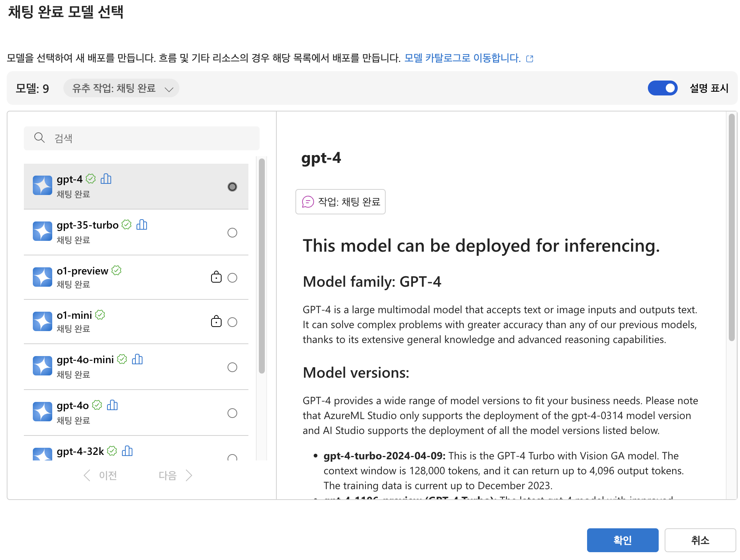
Task: Click the benchmark chart icon next to gpt-4o-mini
Action: tap(137, 359)
